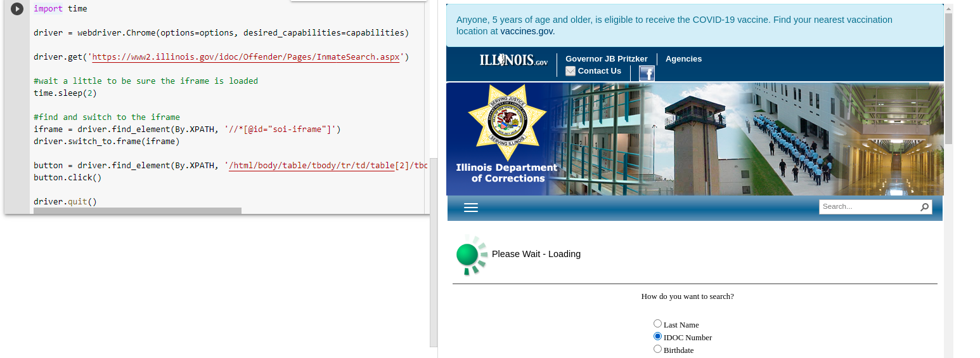
Task: Click 'How do you want to search?' text
Action: pos(688,296)
